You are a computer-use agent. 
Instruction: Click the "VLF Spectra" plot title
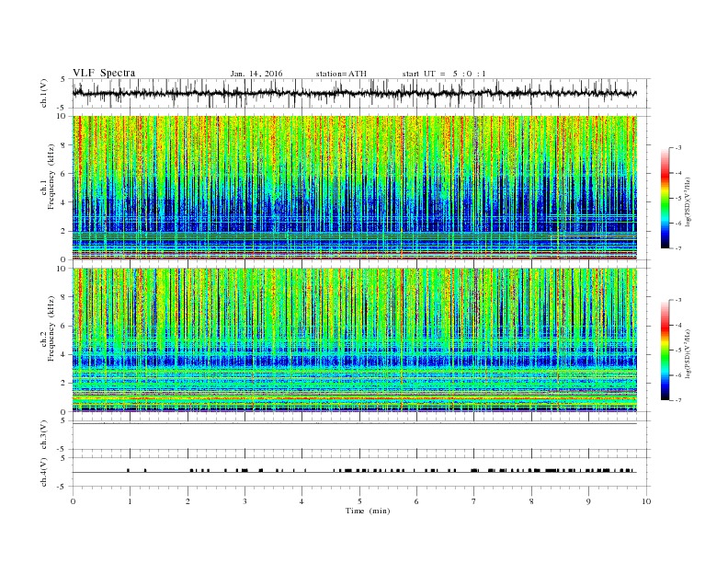(x=104, y=73)
